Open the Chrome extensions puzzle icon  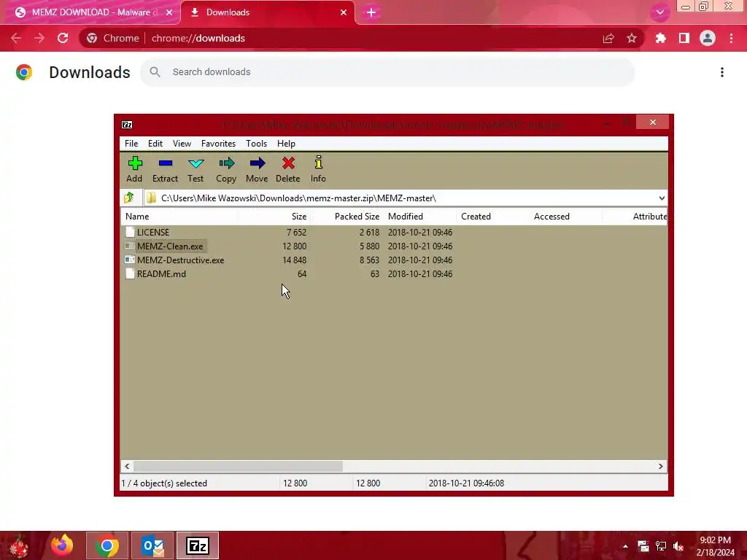point(660,38)
